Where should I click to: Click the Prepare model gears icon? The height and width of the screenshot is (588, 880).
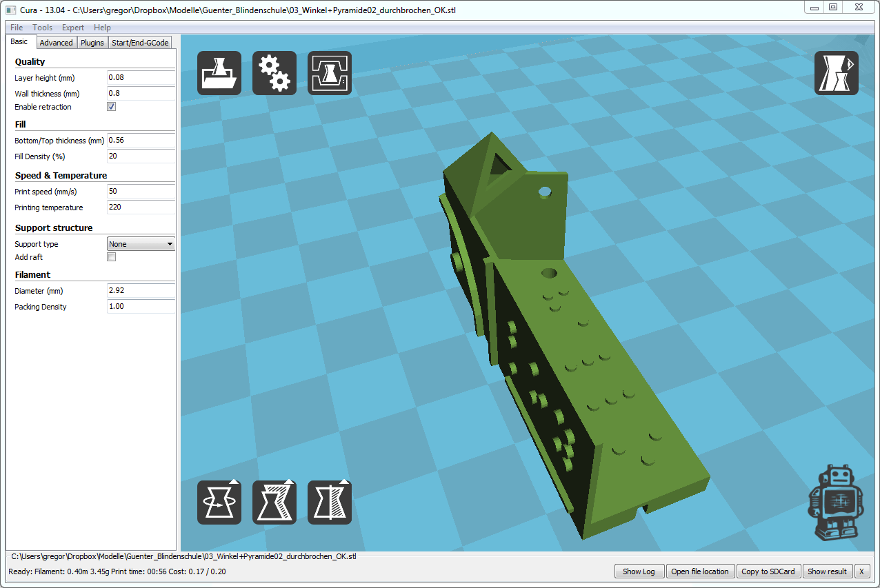click(x=274, y=73)
